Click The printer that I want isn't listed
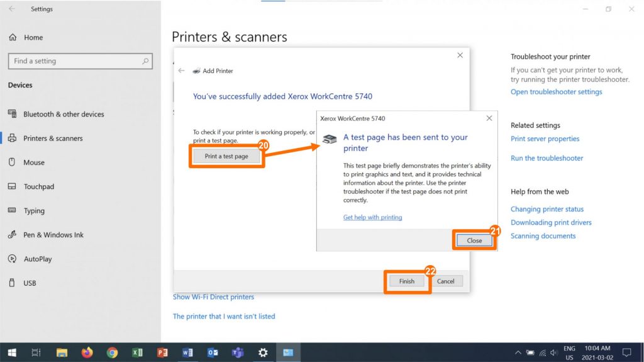 click(224, 316)
